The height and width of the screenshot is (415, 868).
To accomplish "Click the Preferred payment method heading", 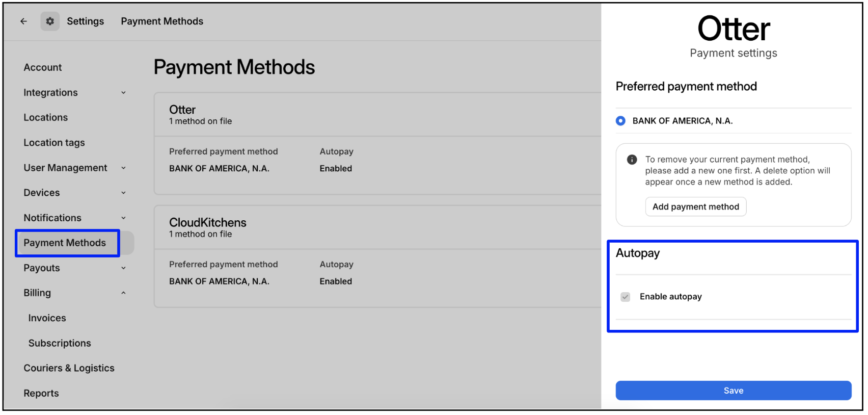I will (x=686, y=87).
